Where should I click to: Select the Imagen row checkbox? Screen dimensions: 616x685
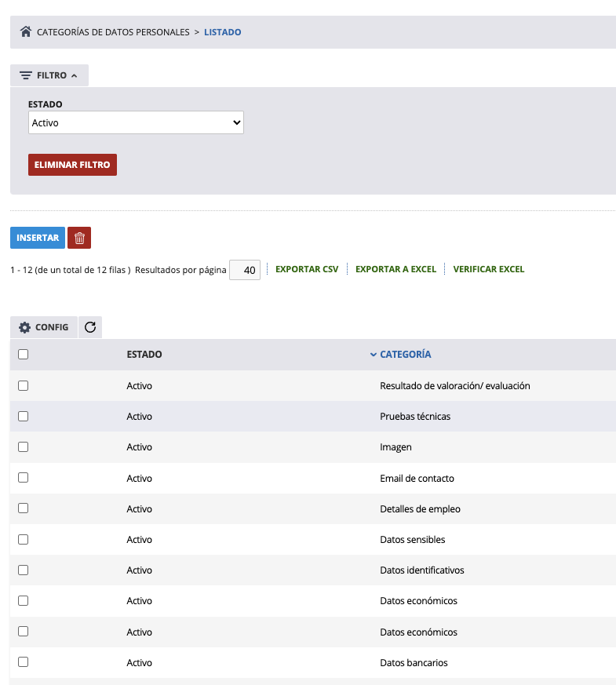click(x=23, y=446)
